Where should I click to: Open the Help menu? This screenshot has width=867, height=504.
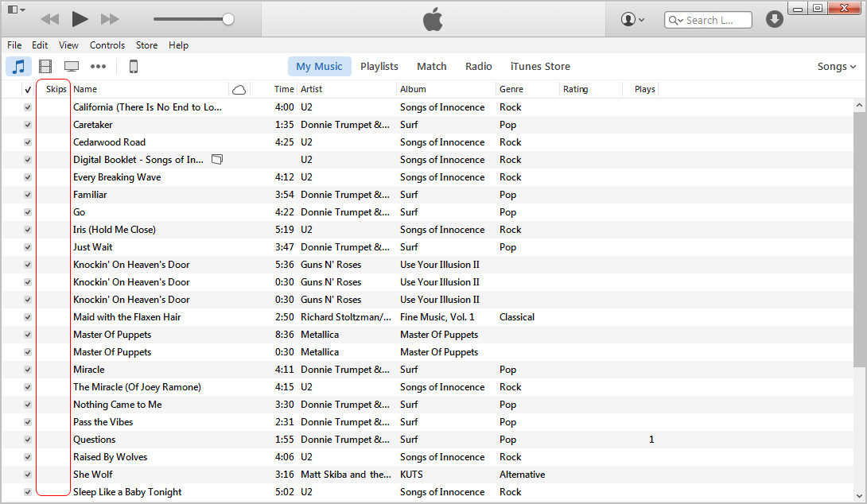[x=179, y=45]
